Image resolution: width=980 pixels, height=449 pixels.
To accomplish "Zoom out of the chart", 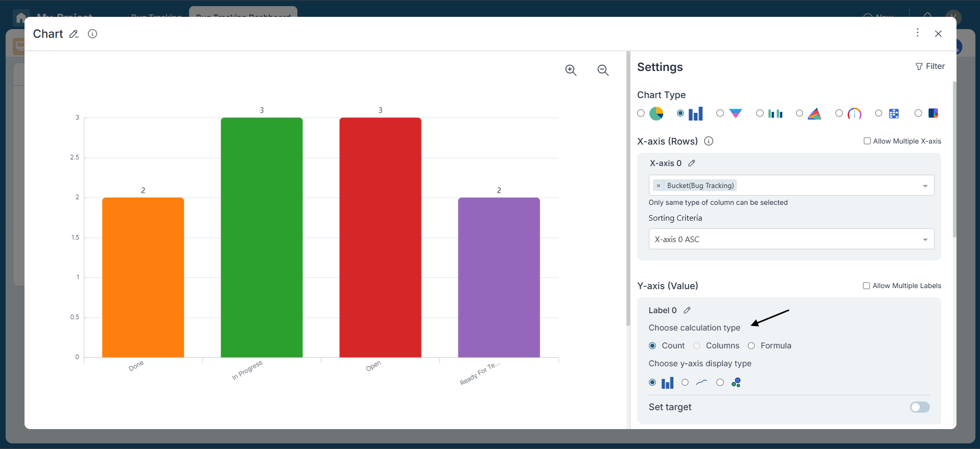I will pos(603,70).
